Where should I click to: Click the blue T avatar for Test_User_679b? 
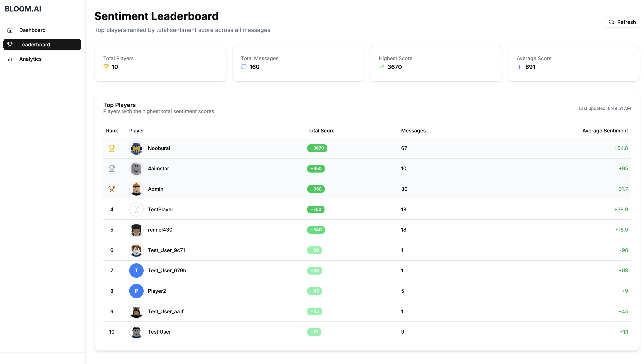tap(136, 271)
